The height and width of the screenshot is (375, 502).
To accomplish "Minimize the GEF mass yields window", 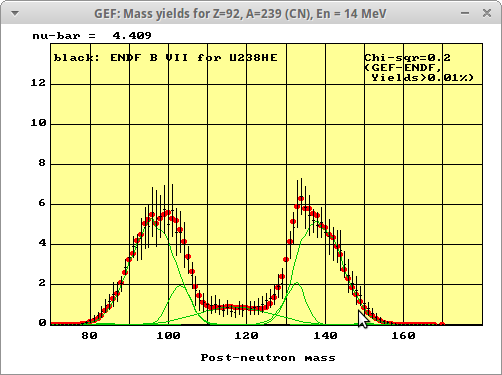I will 465,13.
